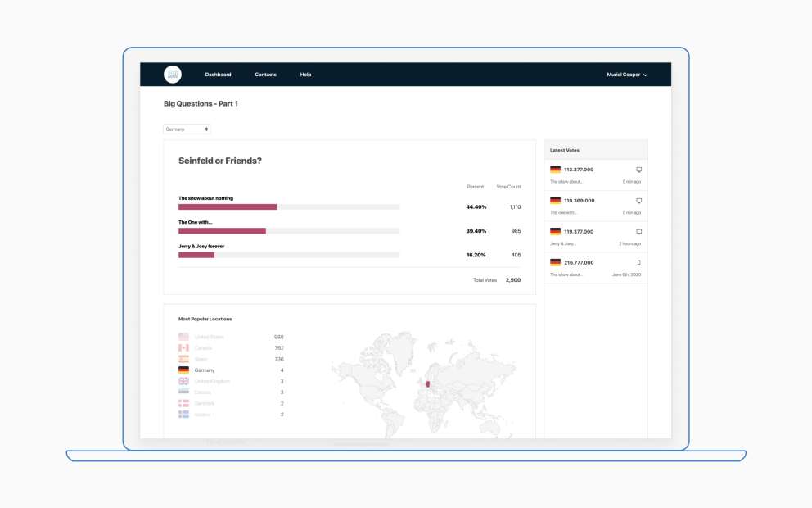Click the "Seinfeld or Friends?" question heading
The image size is (812, 508).
220,161
